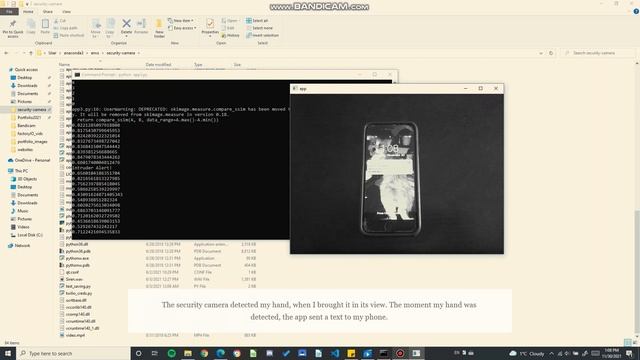
Task: Click the phone video frame in app window
Action: pyautogui.click(x=396, y=173)
